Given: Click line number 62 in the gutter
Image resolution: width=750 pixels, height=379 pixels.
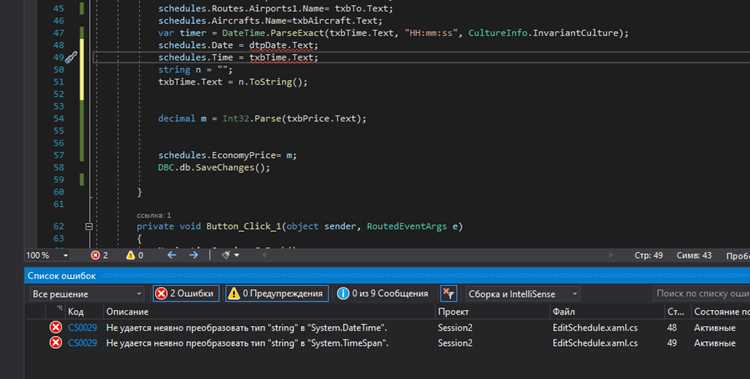Looking at the screenshot, I should click(x=58, y=226).
